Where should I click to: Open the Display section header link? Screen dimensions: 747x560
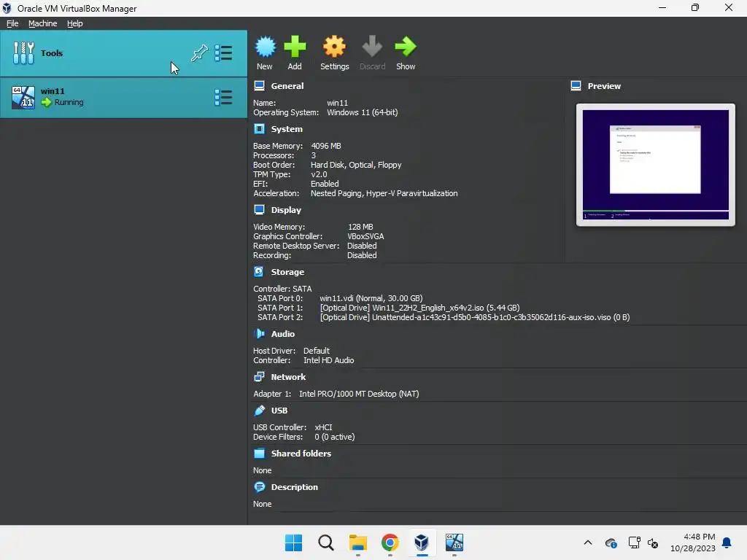click(286, 209)
